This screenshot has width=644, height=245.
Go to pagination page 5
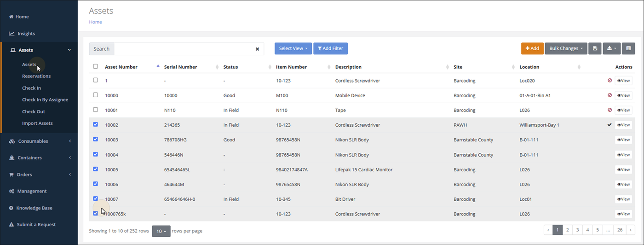click(598, 230)
